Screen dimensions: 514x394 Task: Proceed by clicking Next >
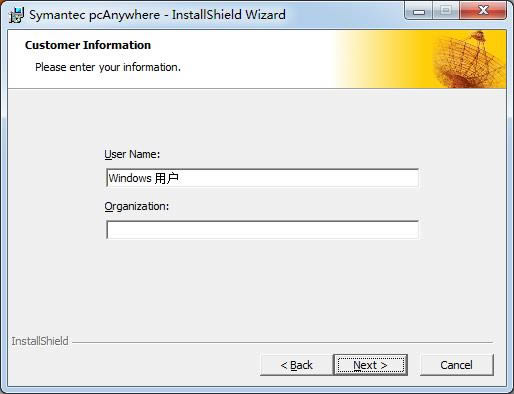(x=370, y=365)
